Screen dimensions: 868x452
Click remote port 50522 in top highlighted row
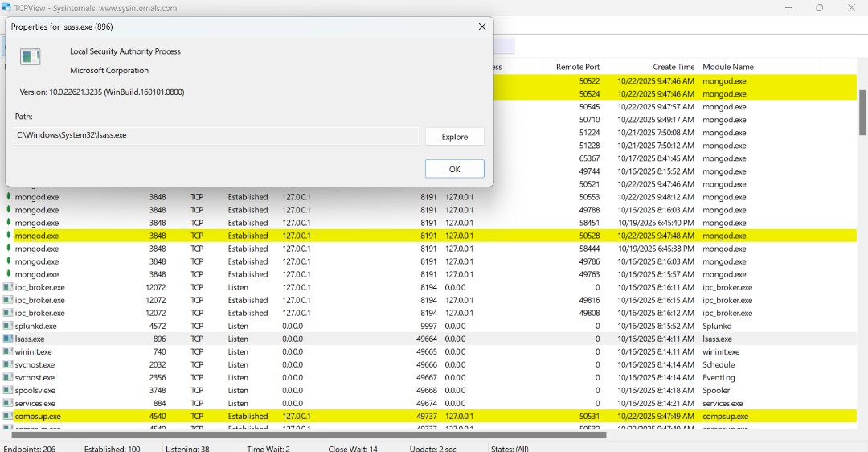[x=590, y=81]
